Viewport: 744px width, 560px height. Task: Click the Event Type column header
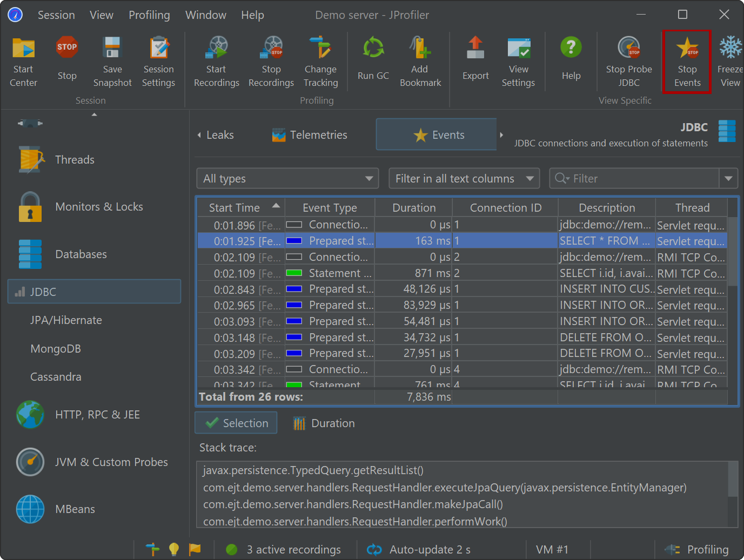point(330,208)
